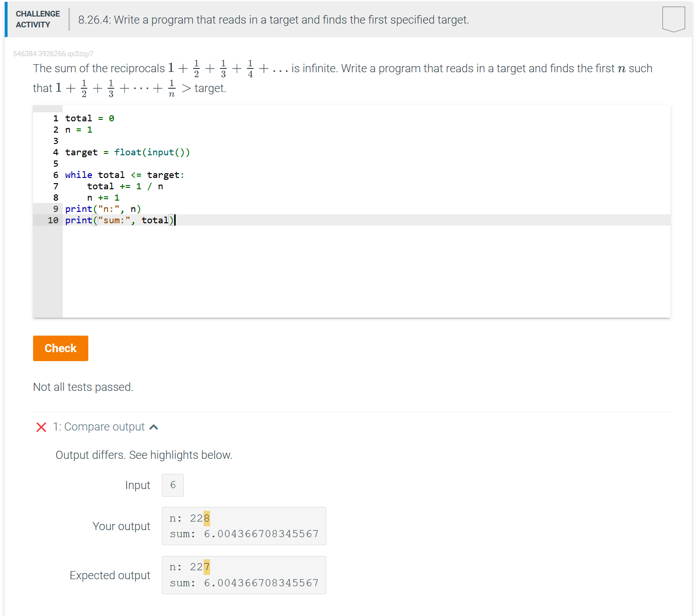Click the 8.26.4 activity title text

pos(273,20)
